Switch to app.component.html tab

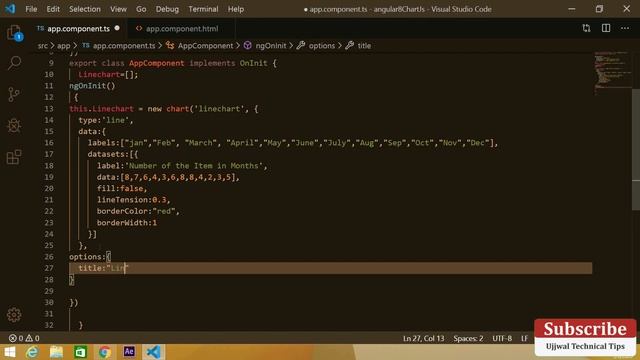coord(182,29)
